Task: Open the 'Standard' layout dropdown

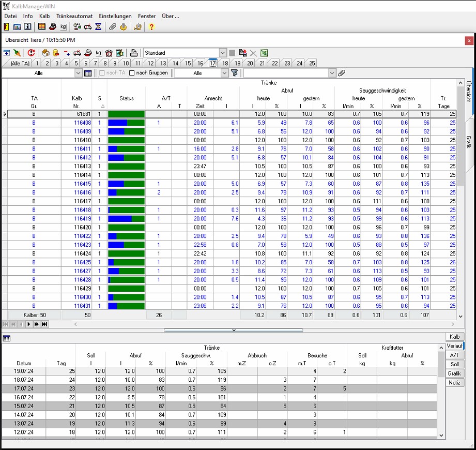Action: coord(223,53)
